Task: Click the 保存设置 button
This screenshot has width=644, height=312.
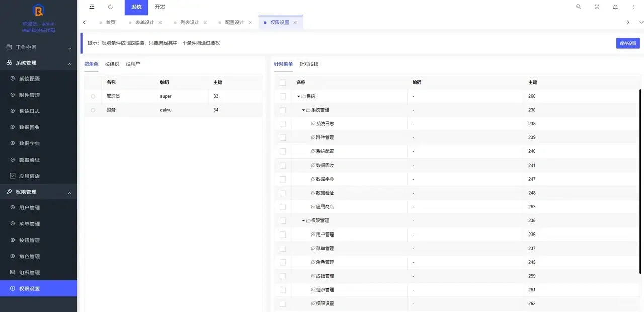Action: (627, 43)
